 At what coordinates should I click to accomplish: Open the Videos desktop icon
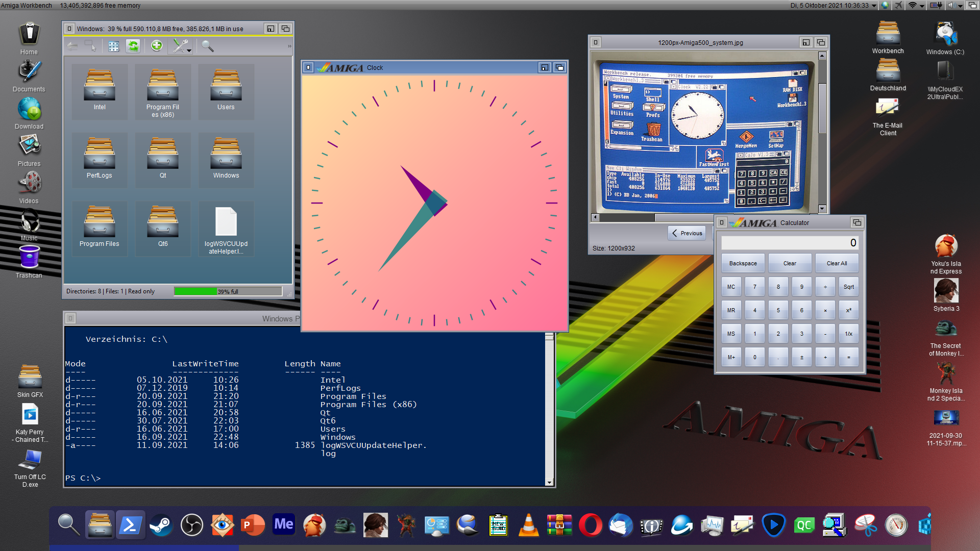pyautogui.click(x=29, y=187)
